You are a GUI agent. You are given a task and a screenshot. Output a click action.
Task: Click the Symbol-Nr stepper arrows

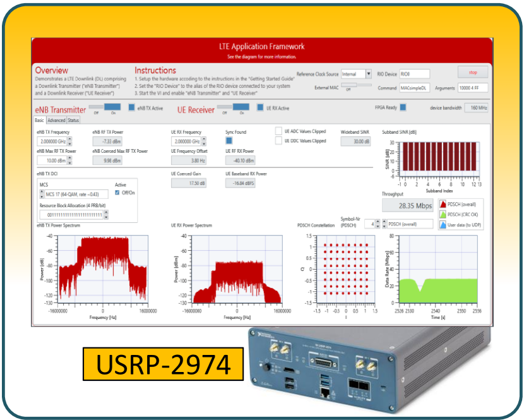[x=378, y=224]
